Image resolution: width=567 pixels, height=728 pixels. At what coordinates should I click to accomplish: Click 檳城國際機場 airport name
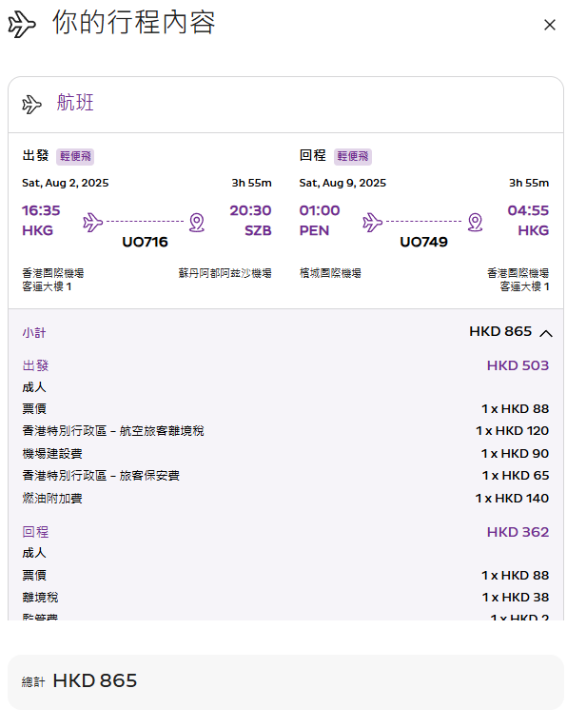(330, 273)
